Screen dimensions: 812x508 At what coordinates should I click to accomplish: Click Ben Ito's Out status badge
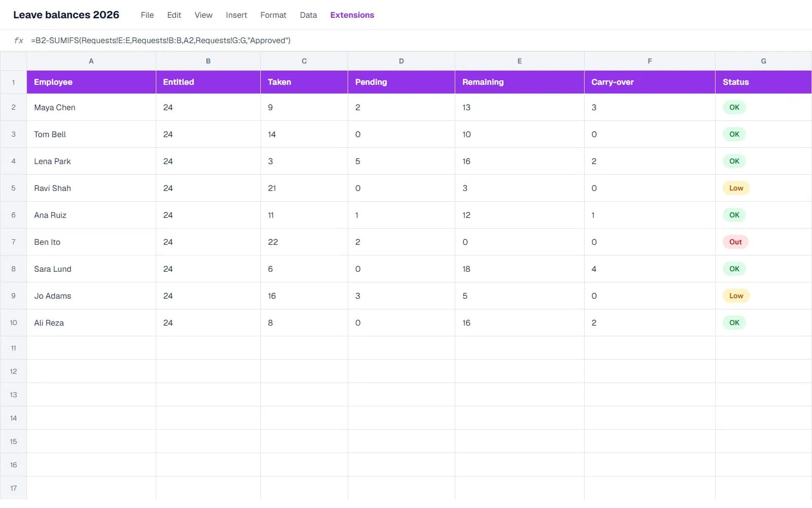click(x=735, y=242)
